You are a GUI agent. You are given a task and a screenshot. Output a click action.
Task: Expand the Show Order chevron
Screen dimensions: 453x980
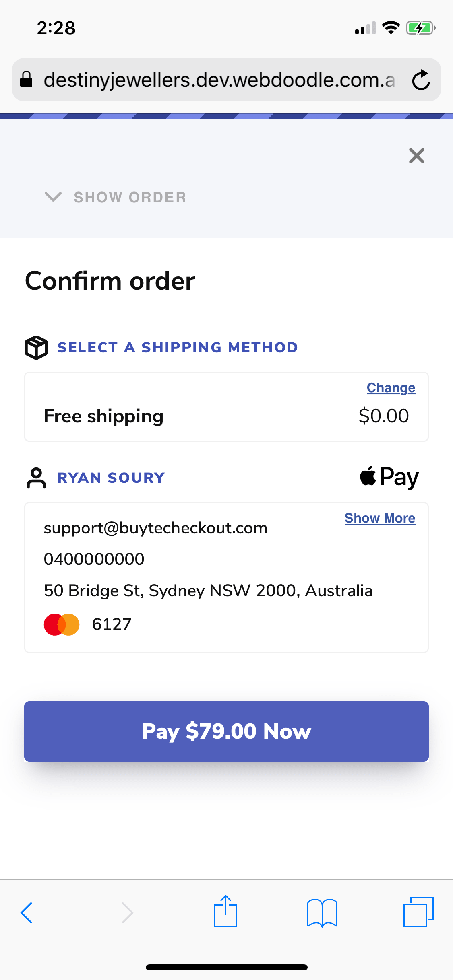click(53, 197)
